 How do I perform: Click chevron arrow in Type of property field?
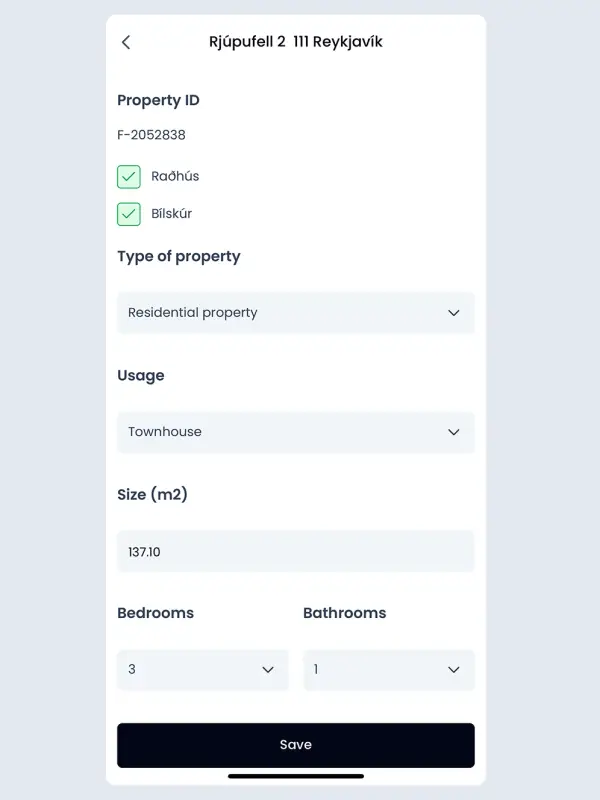[454, 313]
